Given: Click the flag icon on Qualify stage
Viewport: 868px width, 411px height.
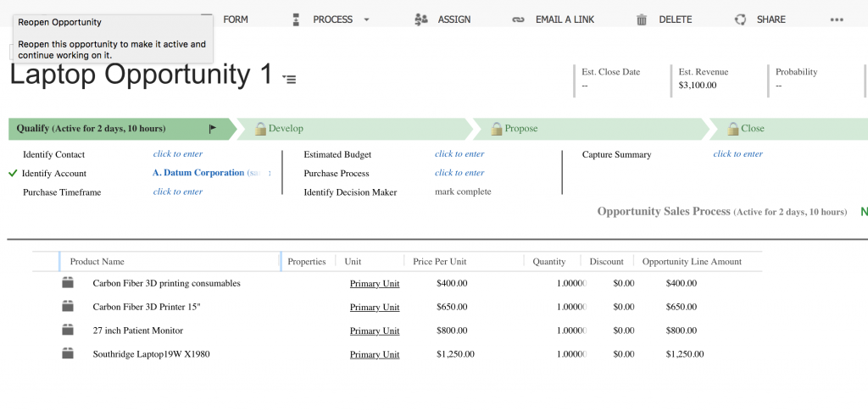Looking at the screenshot, I should 213,129.
